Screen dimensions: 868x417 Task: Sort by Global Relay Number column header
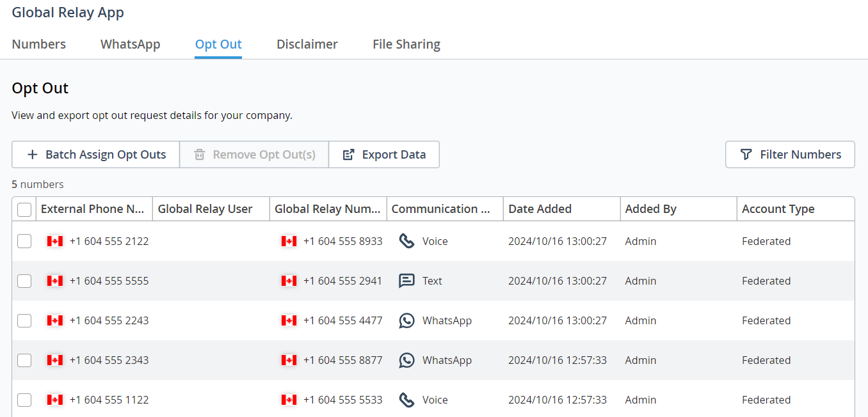point(328,209)
